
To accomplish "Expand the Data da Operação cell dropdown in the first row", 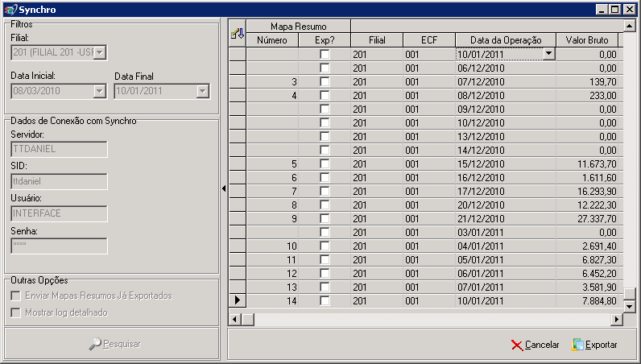I will (548, 54).
